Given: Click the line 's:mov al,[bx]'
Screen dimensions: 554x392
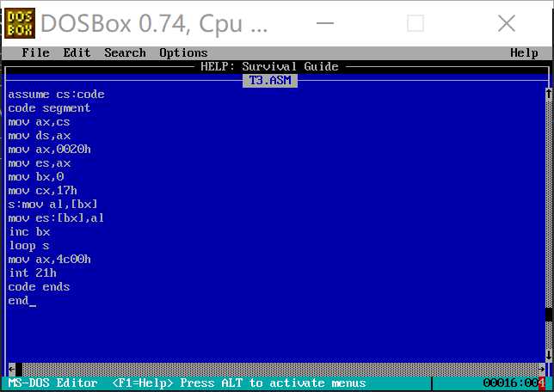Looking at the screenshot, I should pos(52,204).
